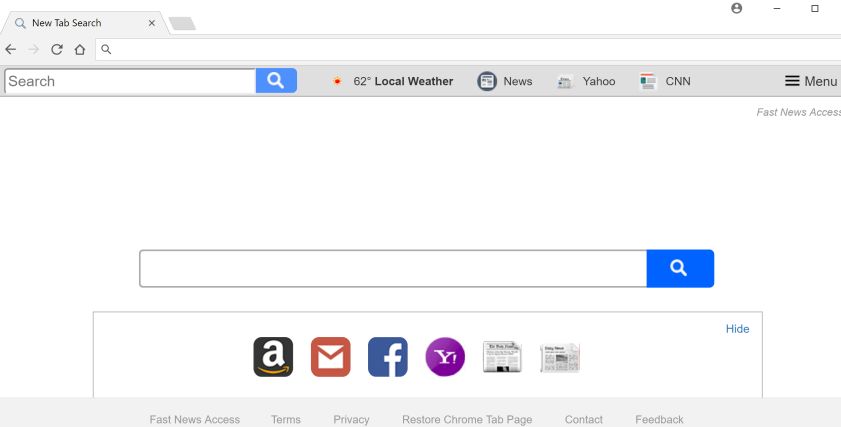Open the 62° Local Weather item
This screenshot has height=427, width=841.
click(x=393, y=81)
